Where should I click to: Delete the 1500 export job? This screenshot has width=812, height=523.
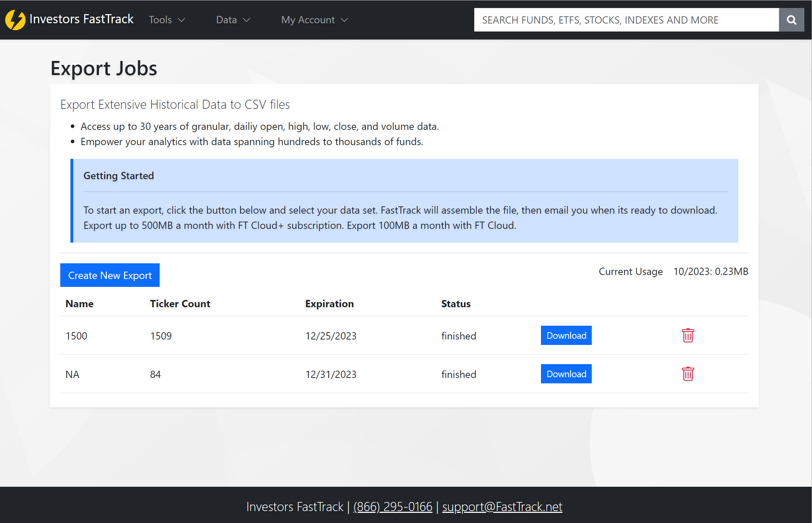coord(688,335)
